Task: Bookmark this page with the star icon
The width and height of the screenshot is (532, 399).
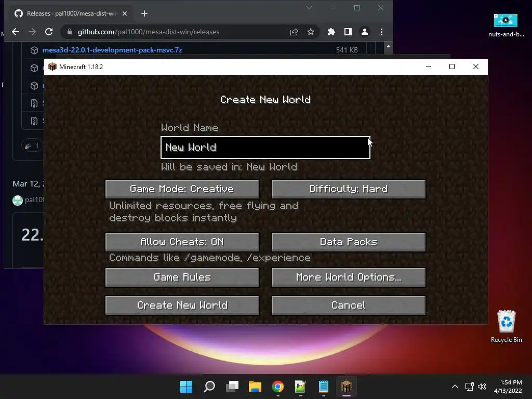Action: point(311,32)
